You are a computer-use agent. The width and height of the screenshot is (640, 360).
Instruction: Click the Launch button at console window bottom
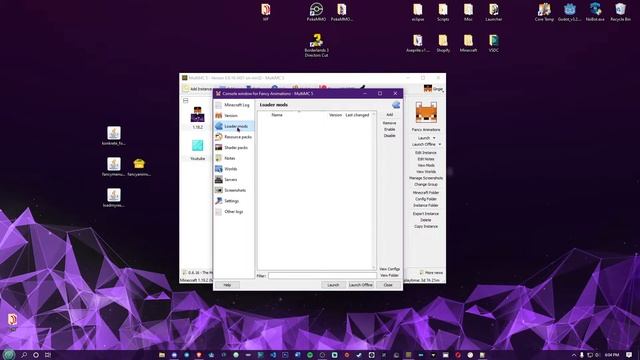click(x=333, y=285)
